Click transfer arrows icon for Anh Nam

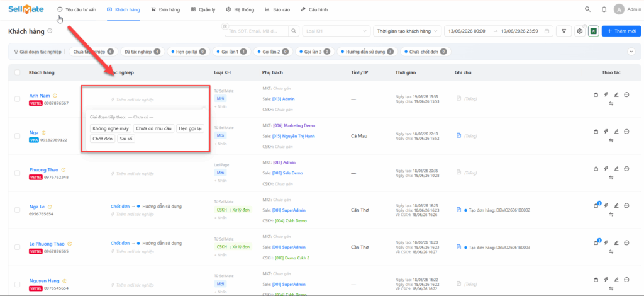tap(611, 103)
